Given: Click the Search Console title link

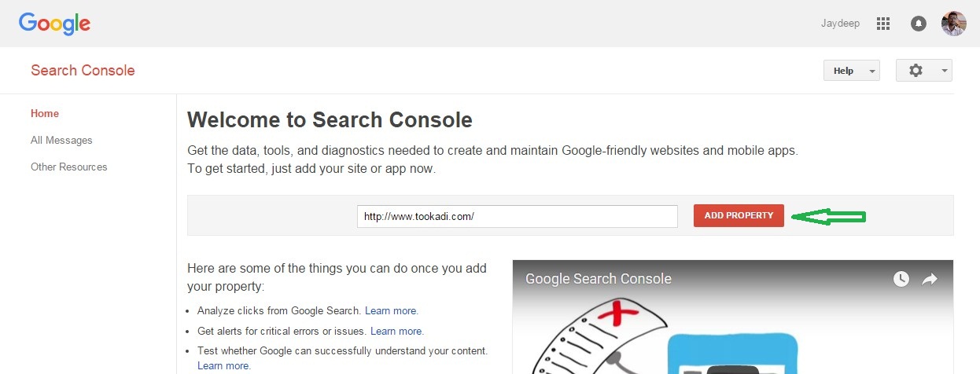Looking at the screenshot, I should (x=83, y=71).
